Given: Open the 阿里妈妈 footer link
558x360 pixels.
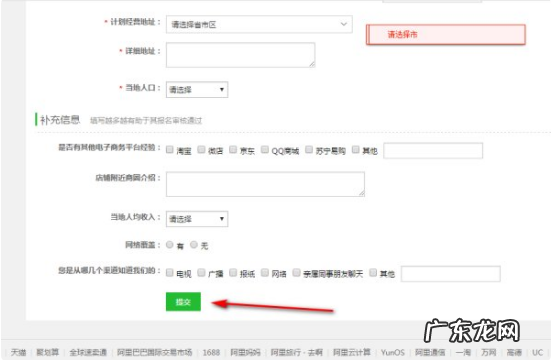Looking at the screenshot, I should [x=245, y=352].
